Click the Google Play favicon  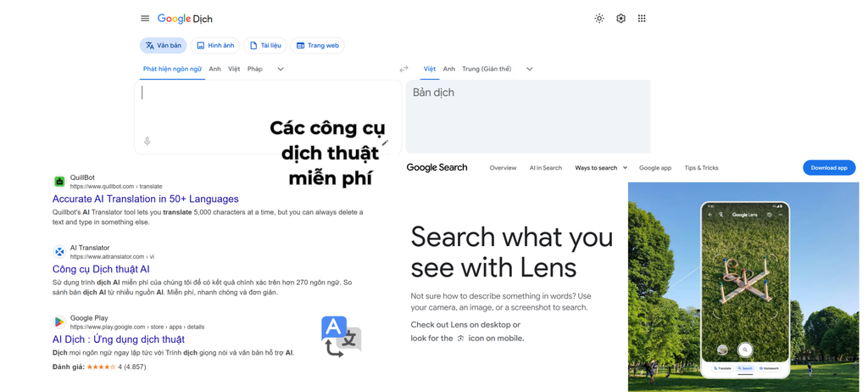pos(59,322)
